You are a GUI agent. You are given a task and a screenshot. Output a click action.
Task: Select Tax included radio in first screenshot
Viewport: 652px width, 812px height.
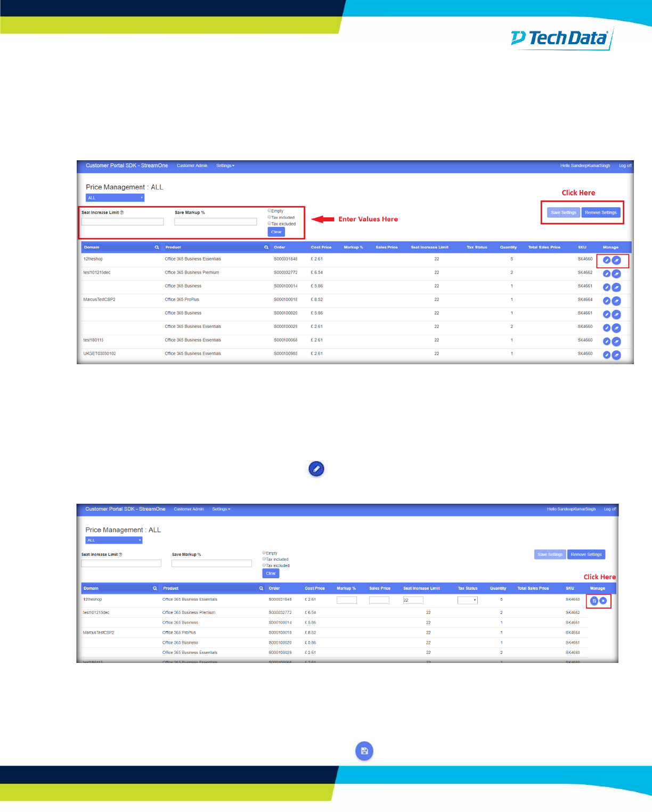[270, 217]
